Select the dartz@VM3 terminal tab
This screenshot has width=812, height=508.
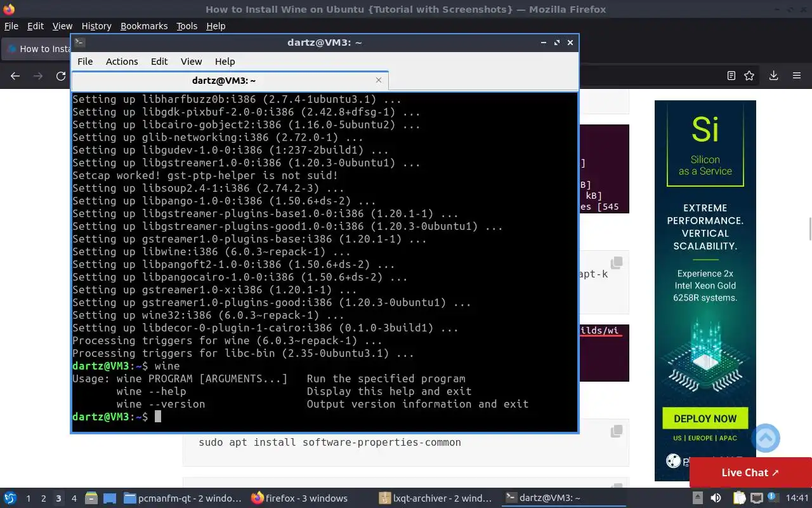pos(230,81)
